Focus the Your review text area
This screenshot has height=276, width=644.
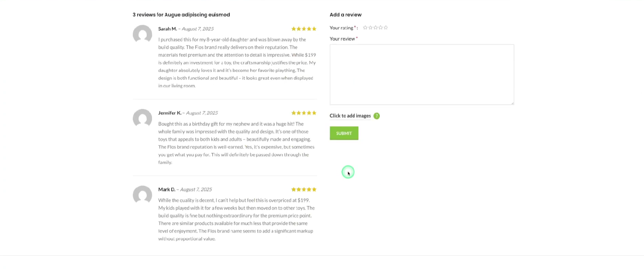(x=422, y=75)
